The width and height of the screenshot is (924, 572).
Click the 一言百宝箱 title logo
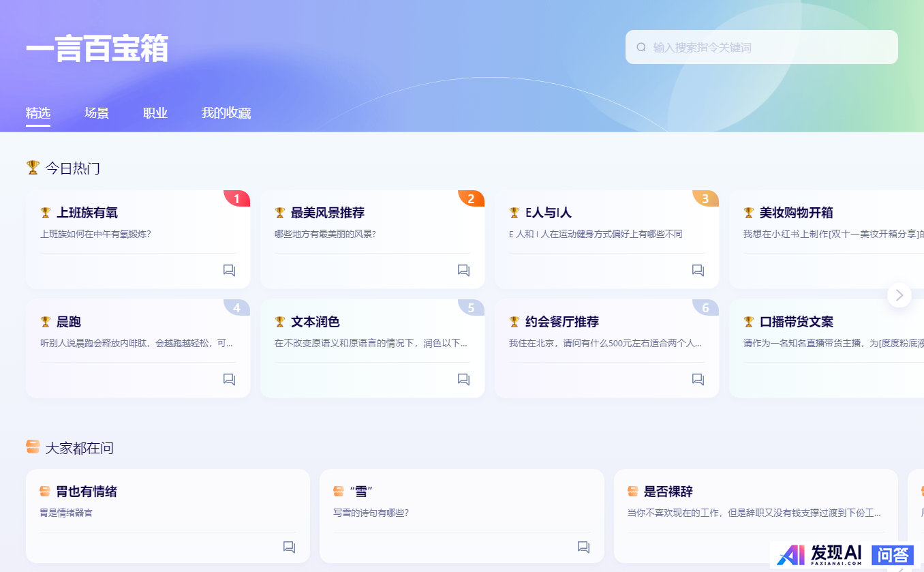97,49
